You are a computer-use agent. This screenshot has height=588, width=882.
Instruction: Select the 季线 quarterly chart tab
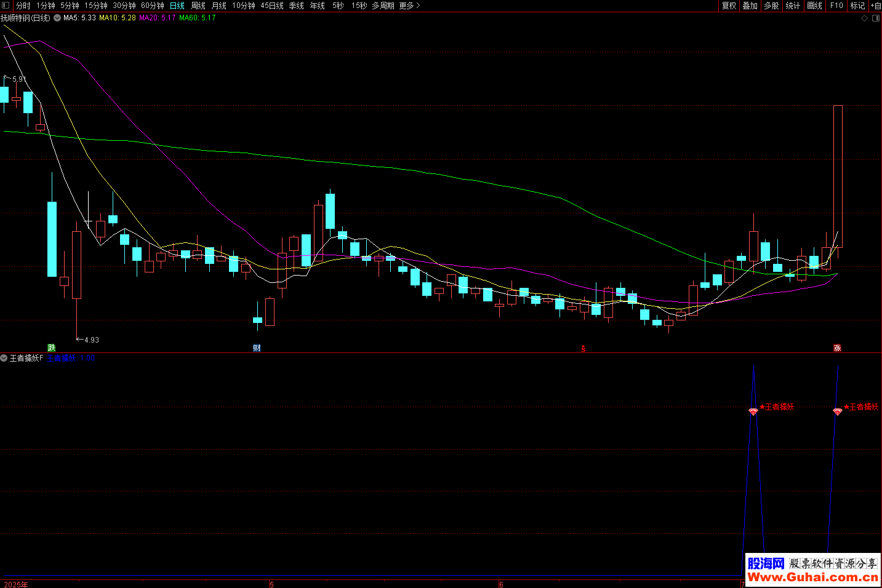tap(297, 6)
